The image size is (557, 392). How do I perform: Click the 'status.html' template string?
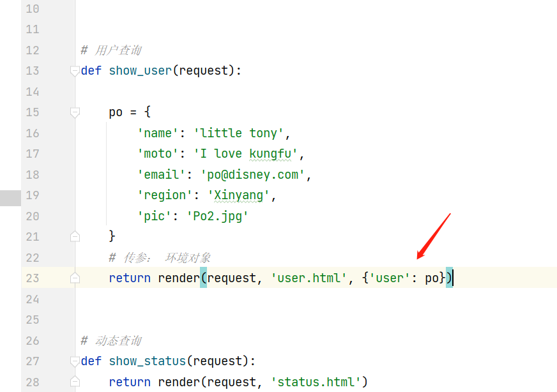point(316,382)
